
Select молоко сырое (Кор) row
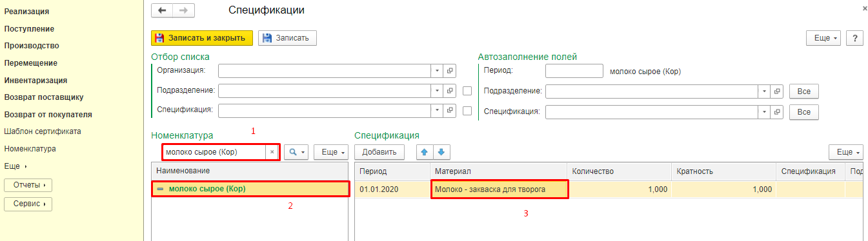(250, 189)
